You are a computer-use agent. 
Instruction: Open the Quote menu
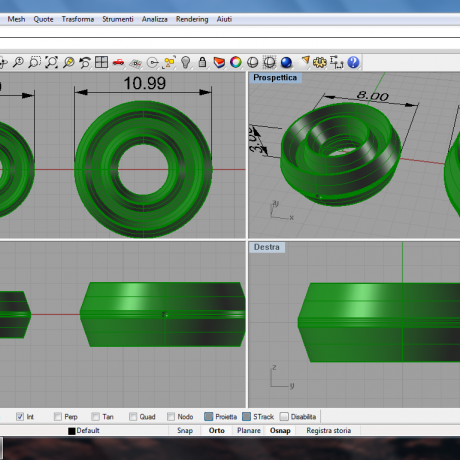click(43, 19)
